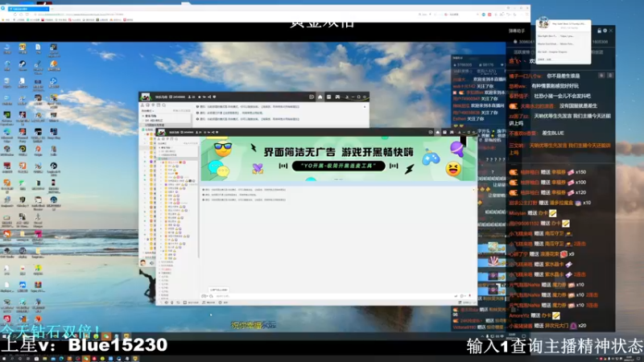Click the user avatar at the bottom of the back YY sidebar
644x362 pixels.
click(x=143, y=263)
